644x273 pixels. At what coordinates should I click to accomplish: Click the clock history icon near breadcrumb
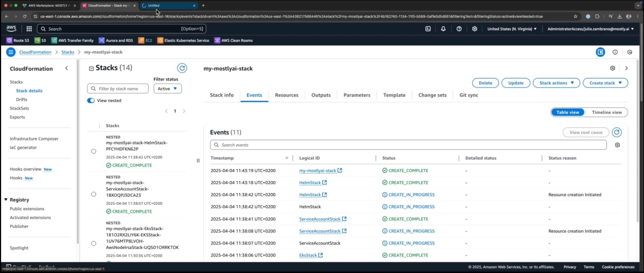[630, 52]
